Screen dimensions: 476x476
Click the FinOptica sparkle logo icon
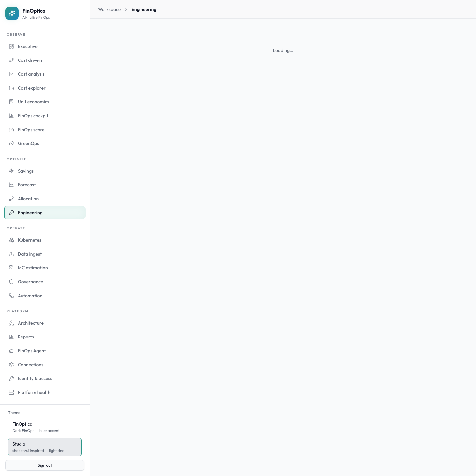click(x=12, y=13)
